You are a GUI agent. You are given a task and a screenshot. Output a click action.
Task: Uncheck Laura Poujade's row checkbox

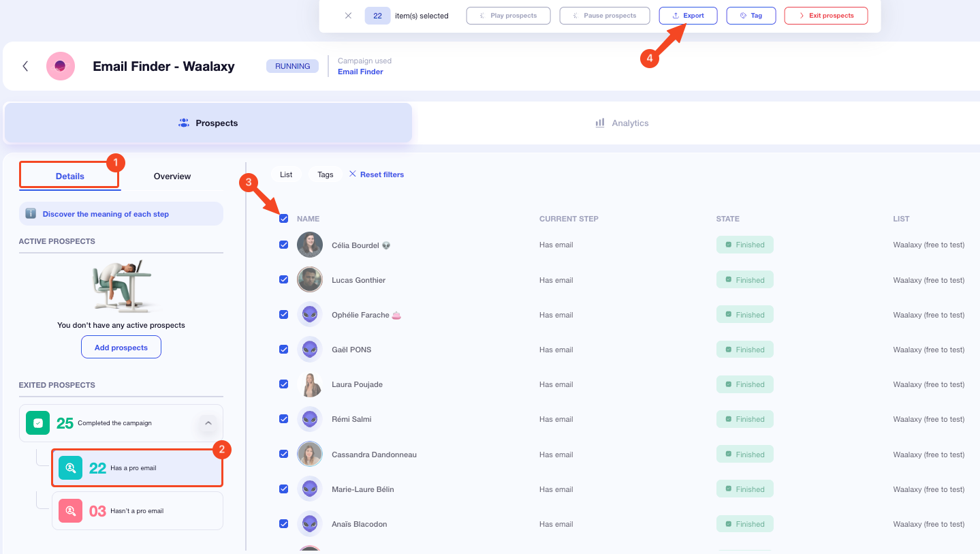[x=284, y=384]
